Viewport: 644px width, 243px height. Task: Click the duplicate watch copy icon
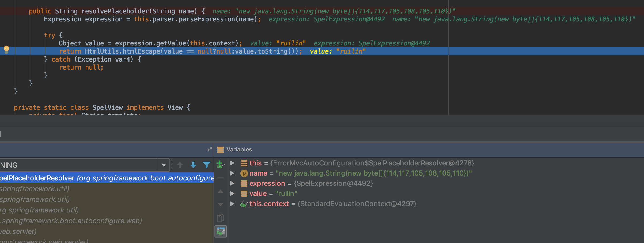(221, 218)
